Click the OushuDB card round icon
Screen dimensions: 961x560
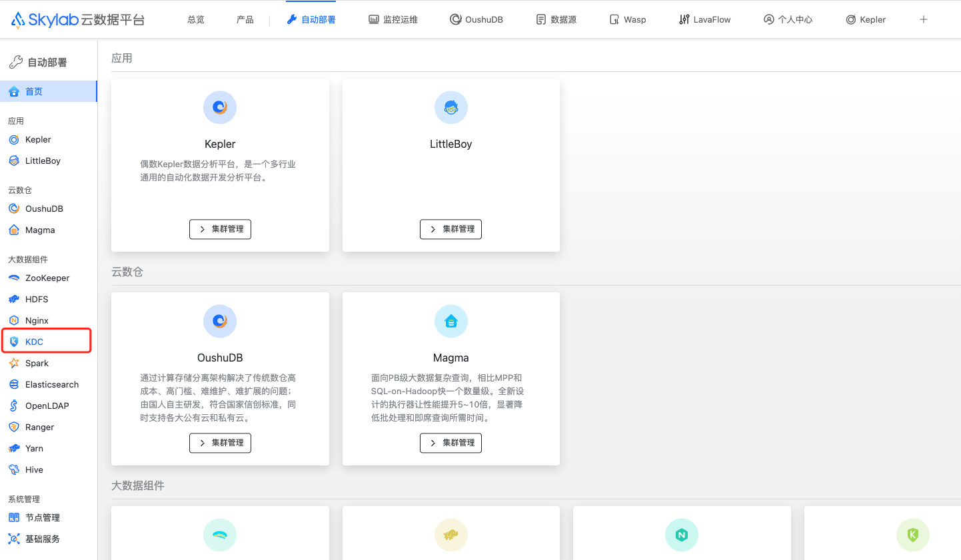point(220,321)
